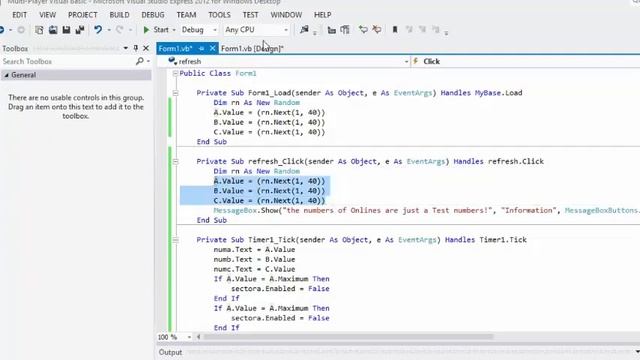Open the BUILD menu
The image size is (640, 360).
pos(119,15)
